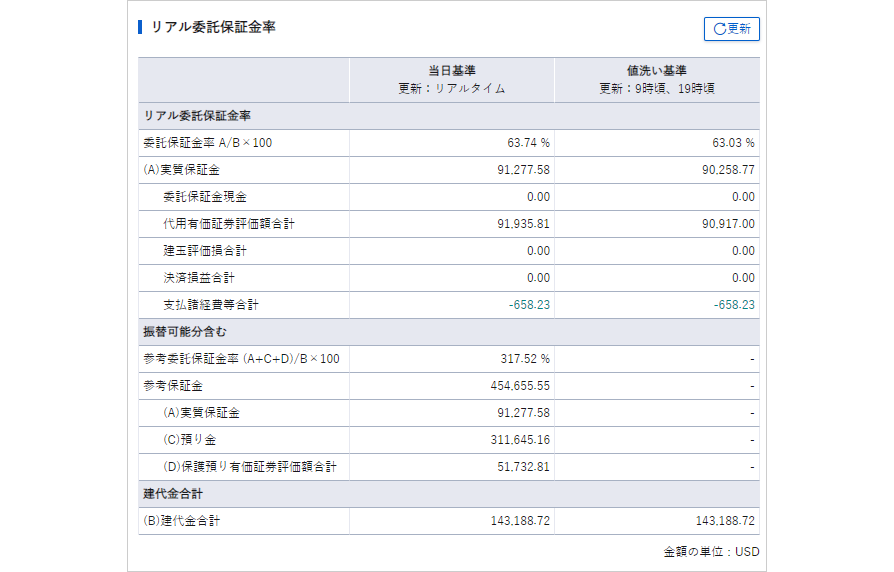Click the 更新 refresh button
The height and width of the screenshot is (572, 894).
click(732, 29)
